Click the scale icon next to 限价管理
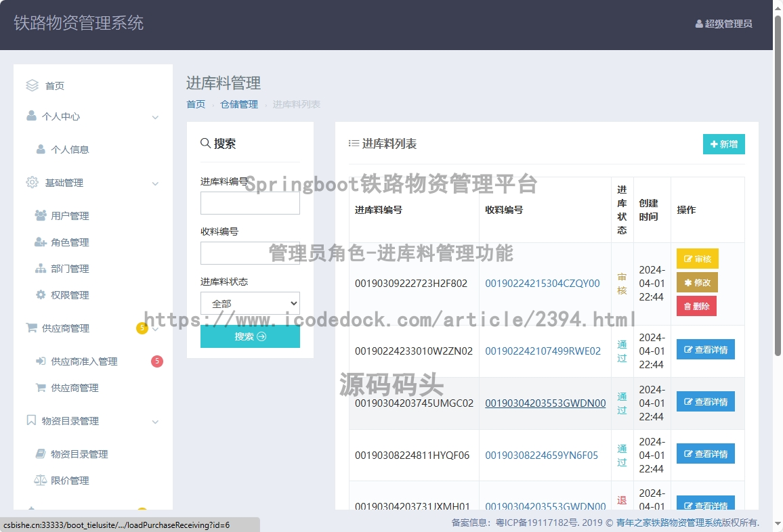 (x=40, y=481)
